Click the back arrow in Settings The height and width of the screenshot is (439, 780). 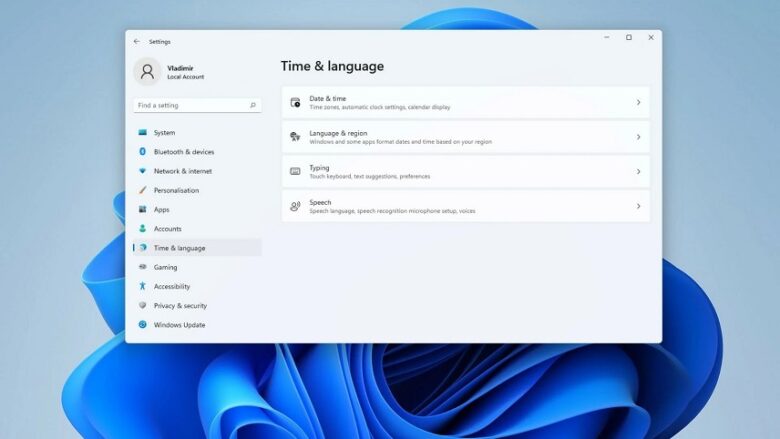pyautogui.click(x=137, y=42)
